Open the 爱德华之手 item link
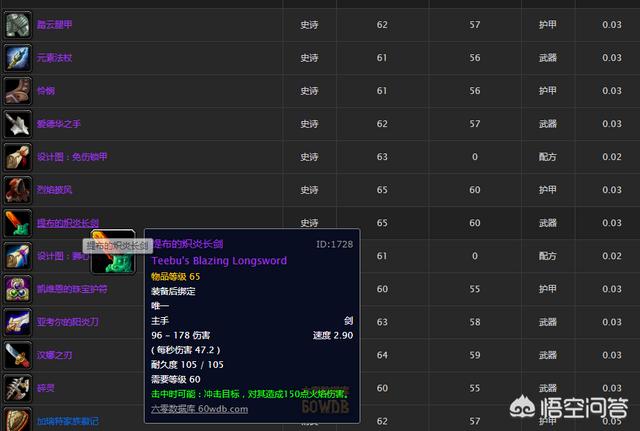 click(x=59, y=124)
